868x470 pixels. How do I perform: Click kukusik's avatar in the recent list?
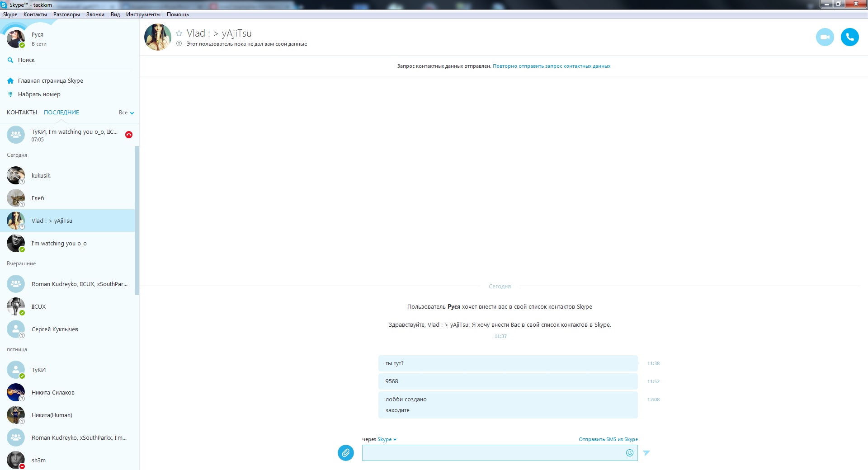click(x=16, y=175)
